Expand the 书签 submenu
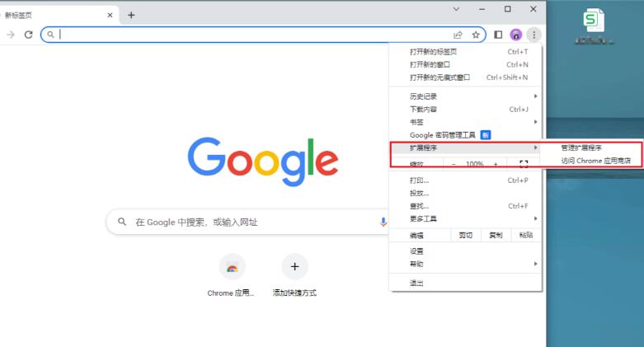 tap(465, 122)
